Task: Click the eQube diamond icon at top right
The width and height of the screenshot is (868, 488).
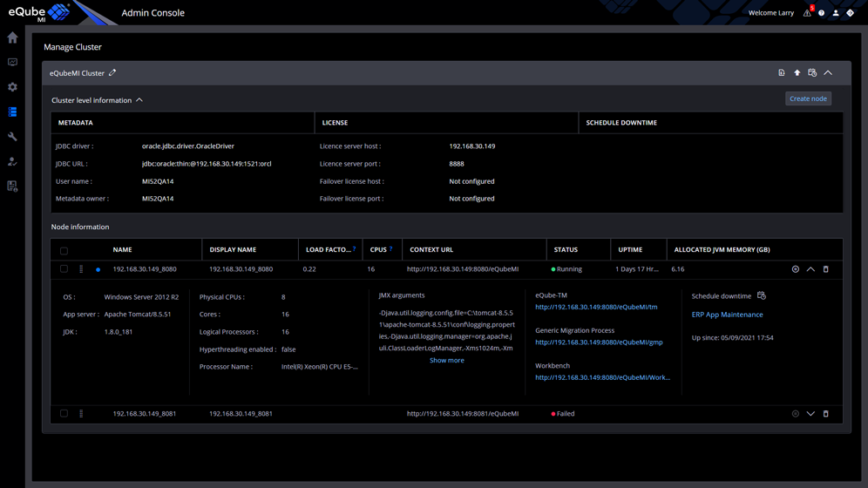Action: [850, 13]
